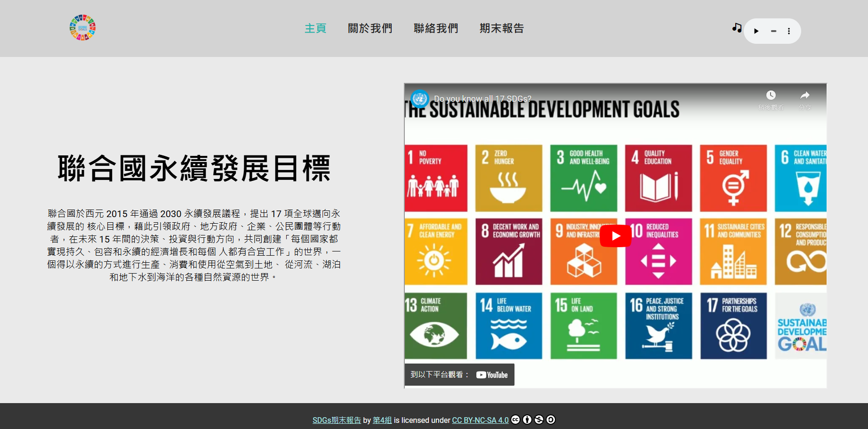Viewport: 868px width, 429px height.
Task: Open the 聯絡我們 contact page
Action: click(x=436, y=28)
